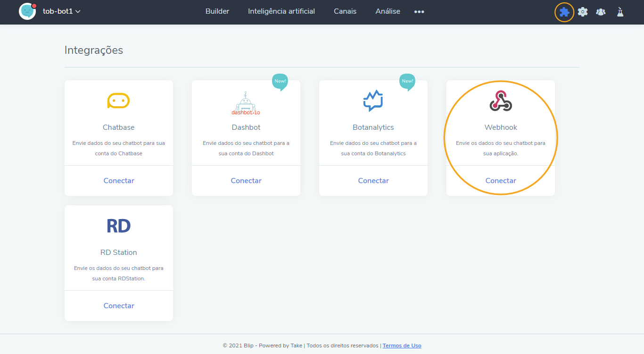The image size is (644, 354).
Task: Click the Chatbase yellow chat icon
Action: [x=119, y=101]
